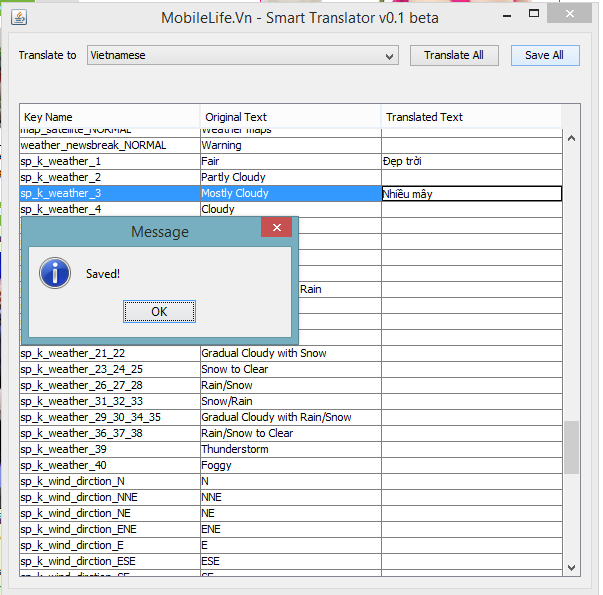Click the Original Text column header
The width and height of the screenshot is (603, 595).
coord(290,117)
